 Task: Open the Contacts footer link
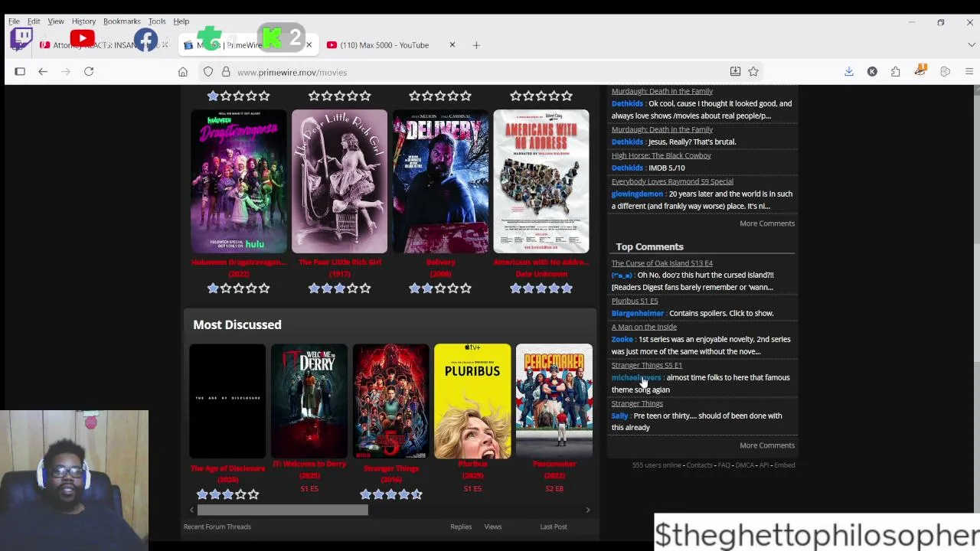tap(699, 465)
